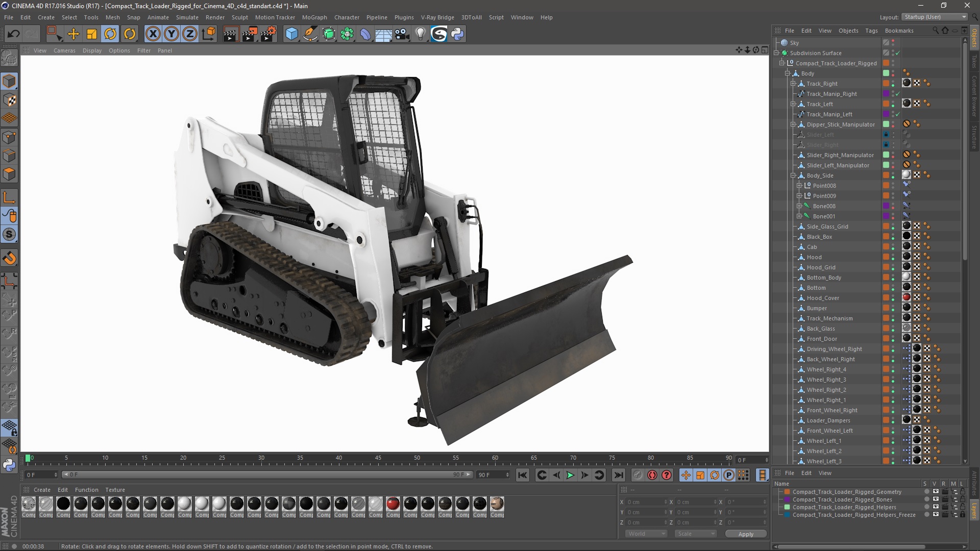Click the green layer color of Body
The height and width of the screenshot is (551, 980).
[x=886, y=73]
